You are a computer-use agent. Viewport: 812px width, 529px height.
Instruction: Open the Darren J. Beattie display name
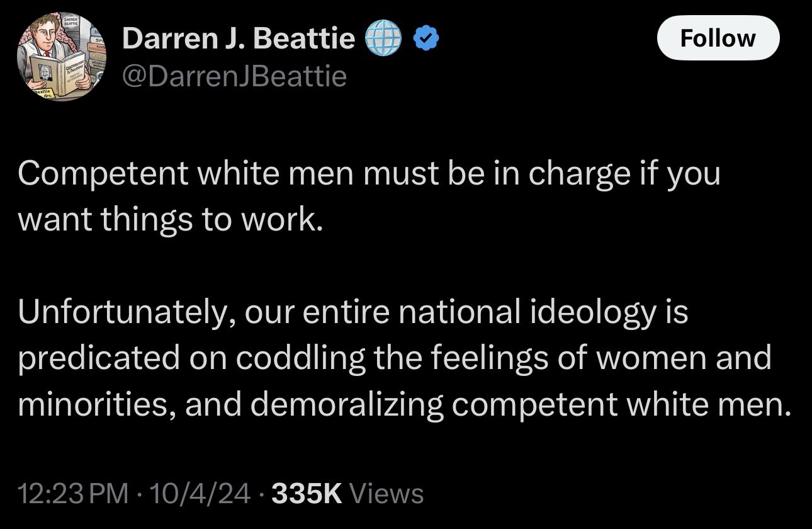(239, 40)
